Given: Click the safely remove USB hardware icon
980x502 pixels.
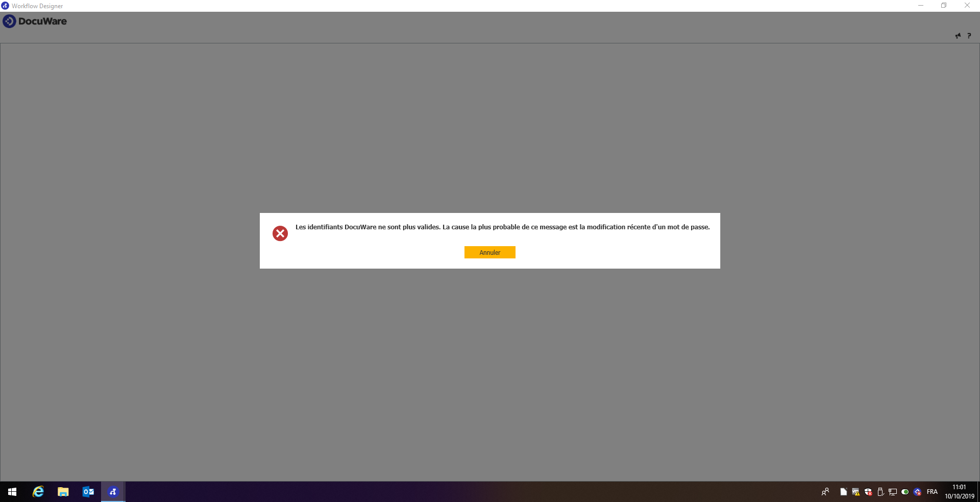Looking at the screenshot, I should tap(880, 492).
